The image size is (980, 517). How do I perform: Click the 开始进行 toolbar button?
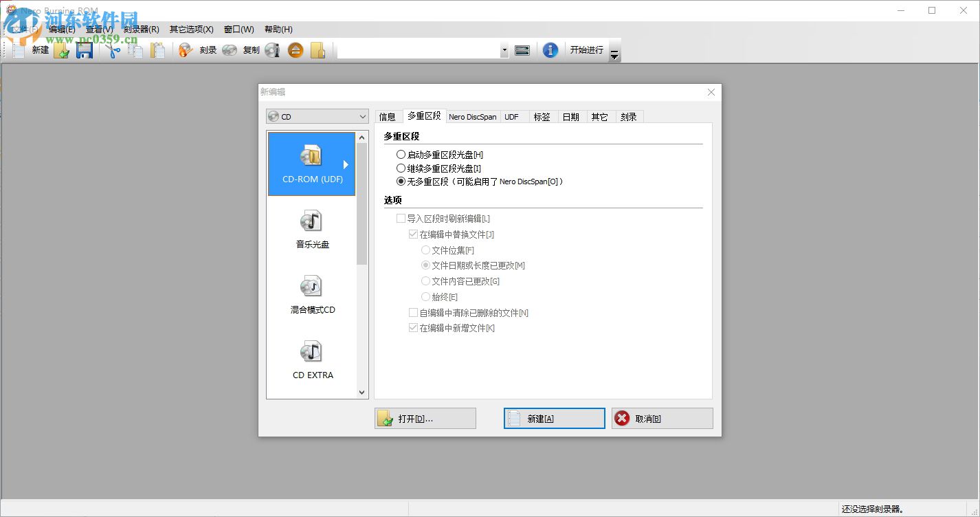(587, 49)
